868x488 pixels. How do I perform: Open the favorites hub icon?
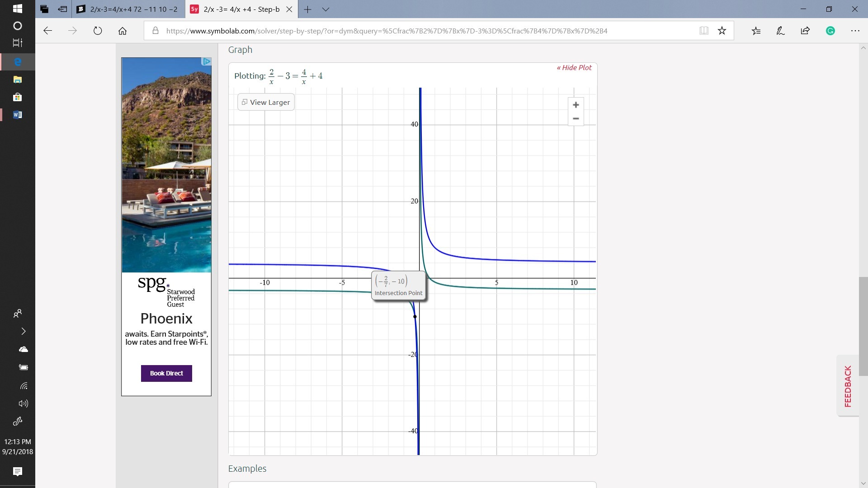[x=756, y=31]
